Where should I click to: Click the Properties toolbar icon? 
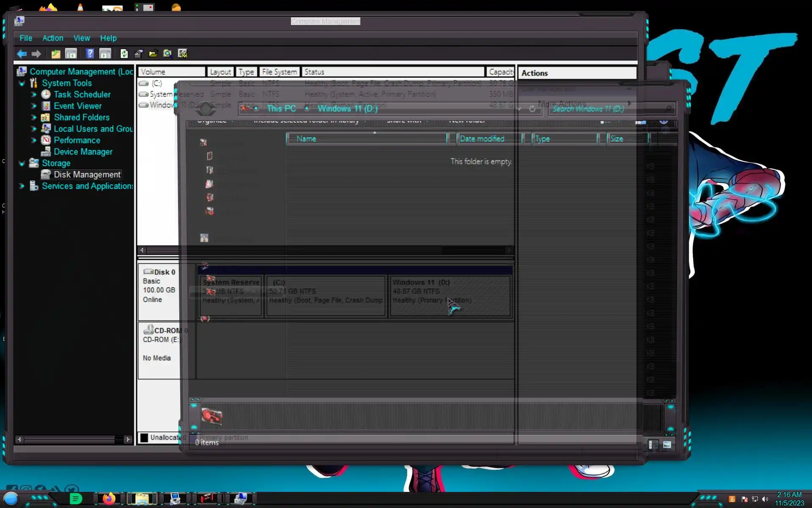coord(138,54)
